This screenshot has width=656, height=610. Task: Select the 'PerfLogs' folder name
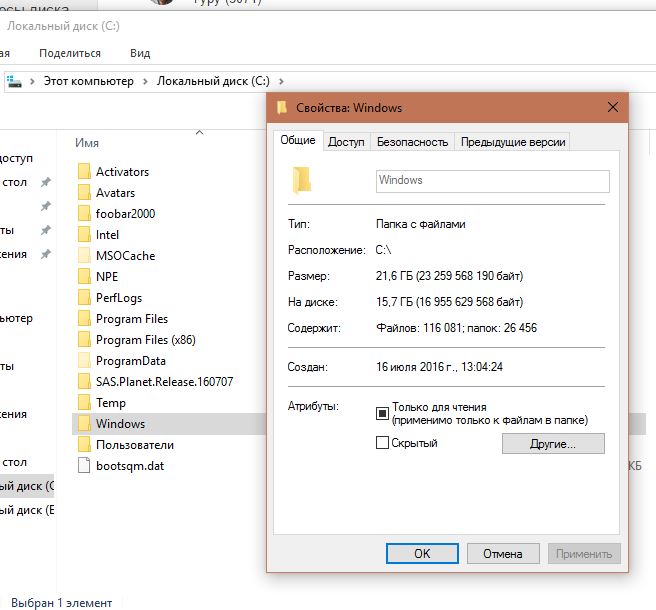tap(119, 297)
